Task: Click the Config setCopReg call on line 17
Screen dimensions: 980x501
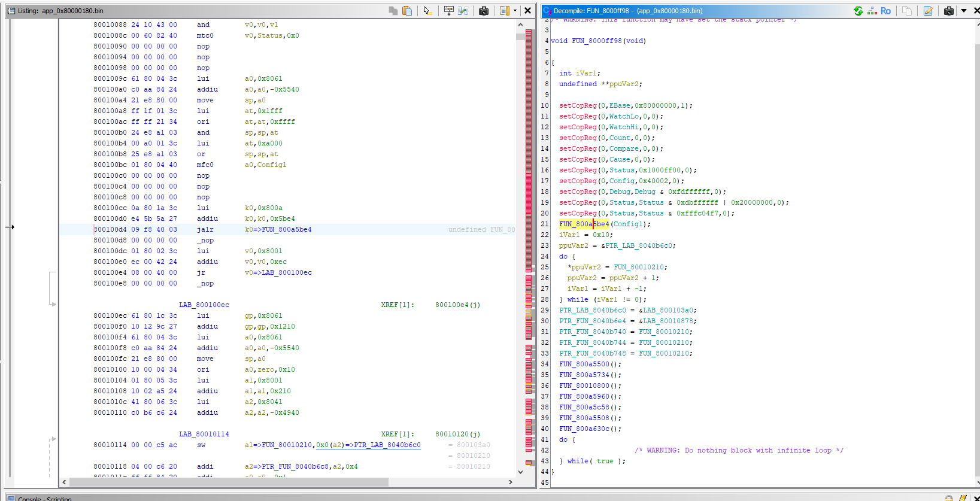Action: point(621,181)
